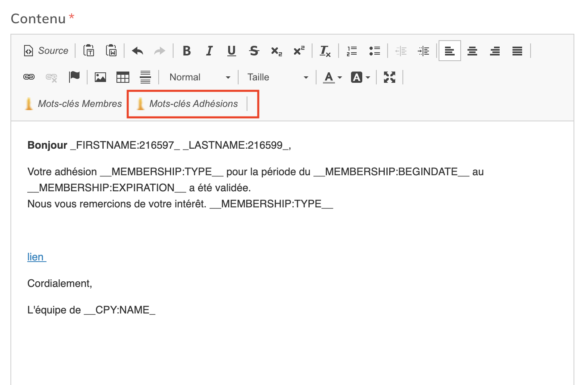The height and width of the screenshot is (385, 588).
Task: Click the Paste from Word icon
Action: pos(111,51)
